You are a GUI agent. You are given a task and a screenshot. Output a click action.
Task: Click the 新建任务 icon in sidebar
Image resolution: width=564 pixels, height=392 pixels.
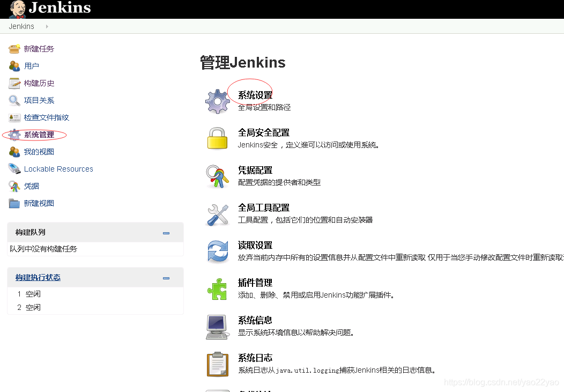pos(14,49)
